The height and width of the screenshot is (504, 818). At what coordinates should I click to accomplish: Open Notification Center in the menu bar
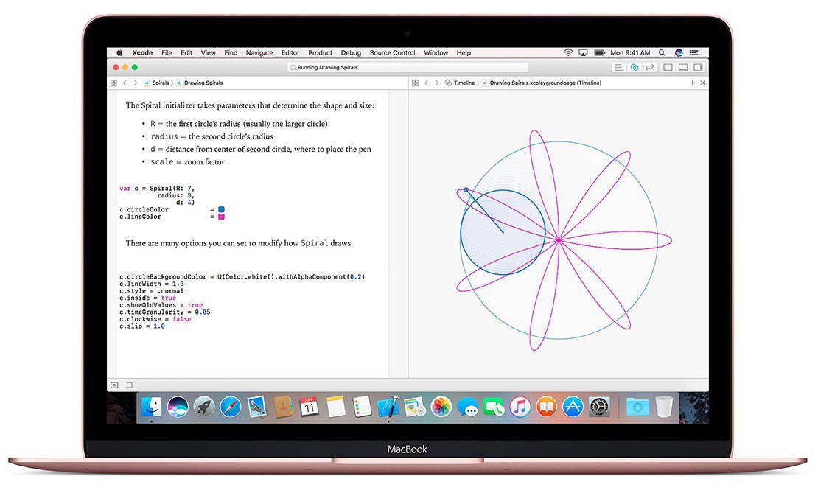click(694, 53)
